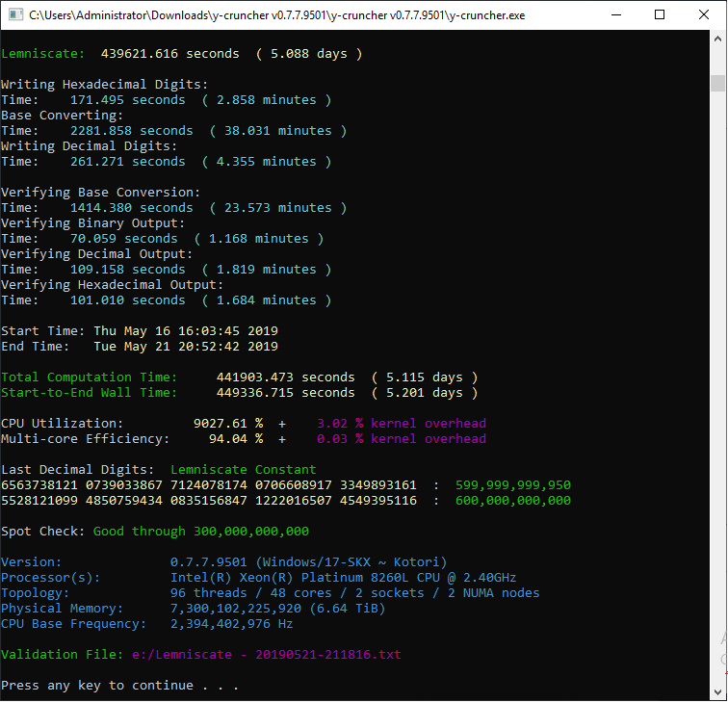Screen dimensions: 728x703
Task: Click the Spot Check result text
Action: click(x=200, y=532)
